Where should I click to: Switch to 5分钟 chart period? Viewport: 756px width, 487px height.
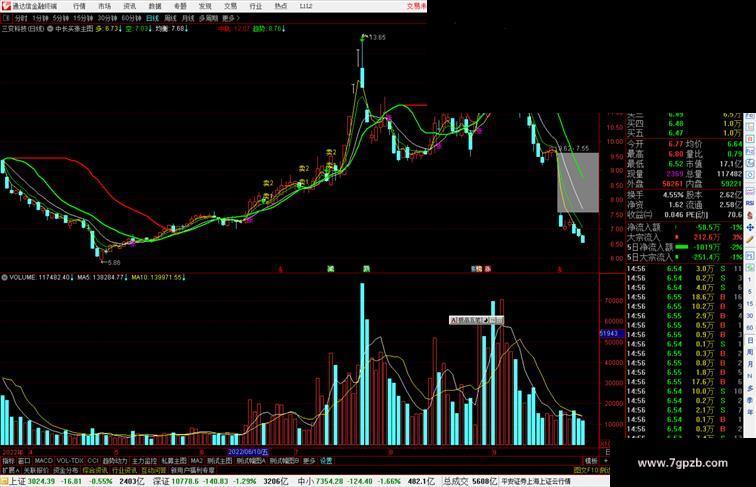pos(61,18)
